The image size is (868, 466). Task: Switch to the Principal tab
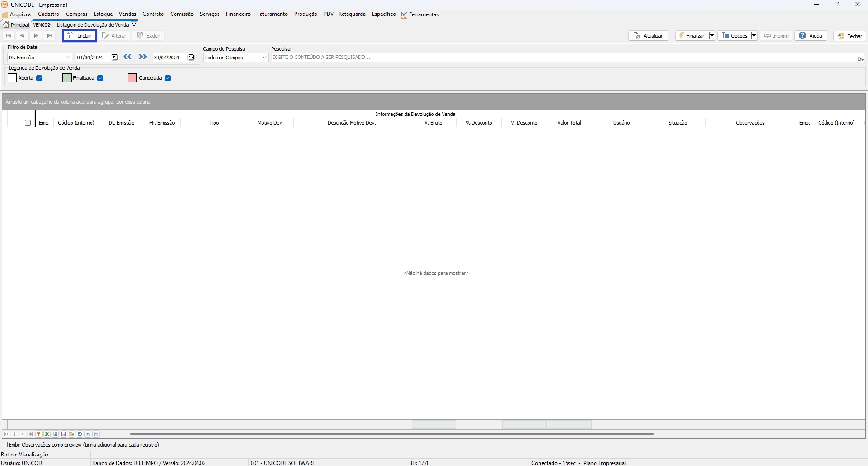(16, 25)
